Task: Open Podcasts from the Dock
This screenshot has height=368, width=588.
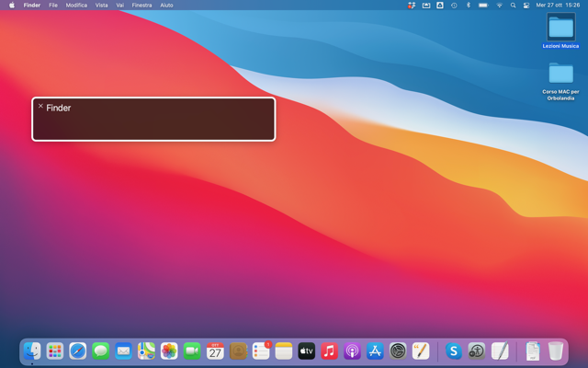Action: click(353, 351)
